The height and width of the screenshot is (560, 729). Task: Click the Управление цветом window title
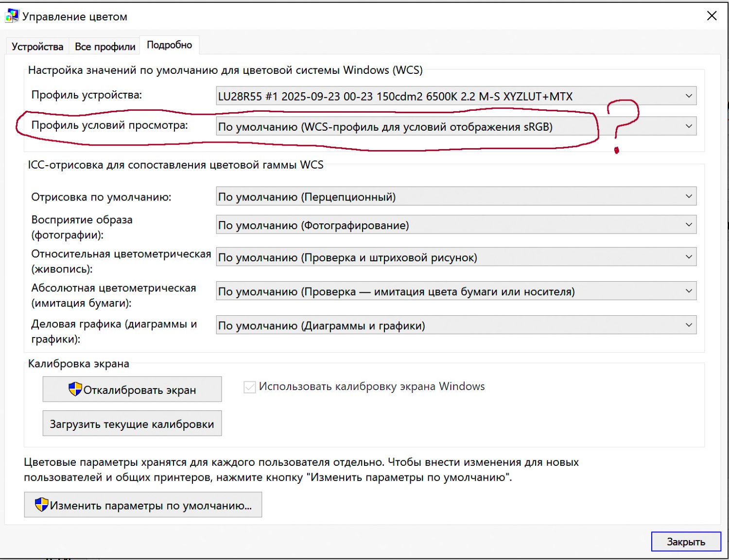point(75,17)
